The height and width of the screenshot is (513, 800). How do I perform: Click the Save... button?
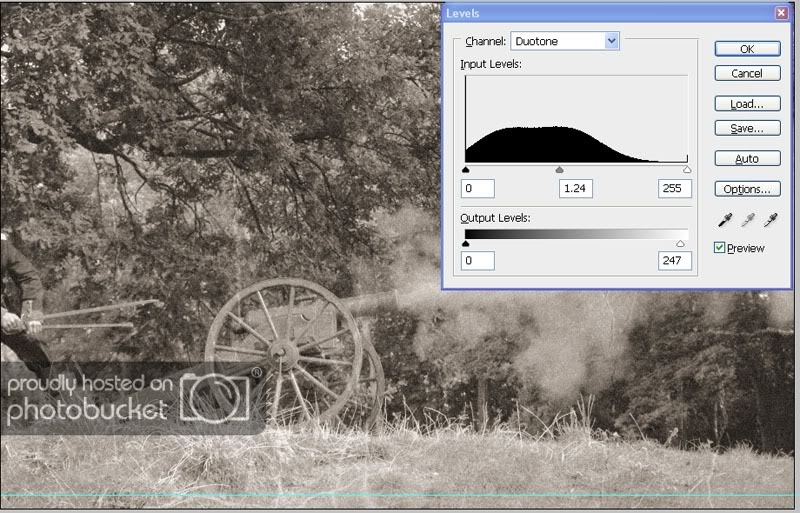click(746, 128)
